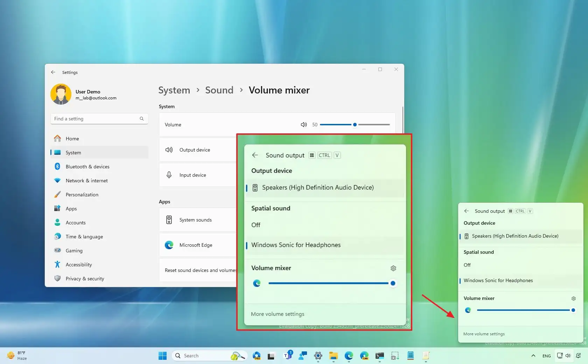Select Off under Spatial sound in enlarged inset
Screen dimensions: 588x364
pyautogui.click(x=325, y=225)
